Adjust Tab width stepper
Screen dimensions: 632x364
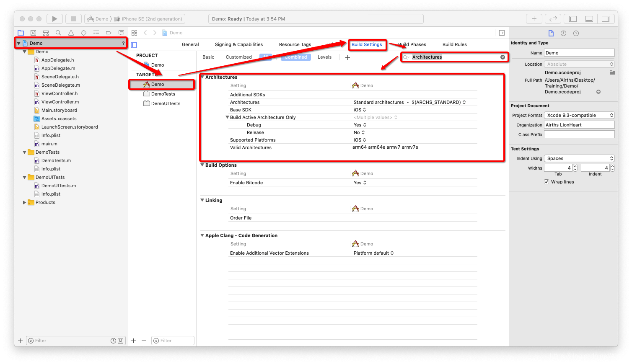(575, 168)
